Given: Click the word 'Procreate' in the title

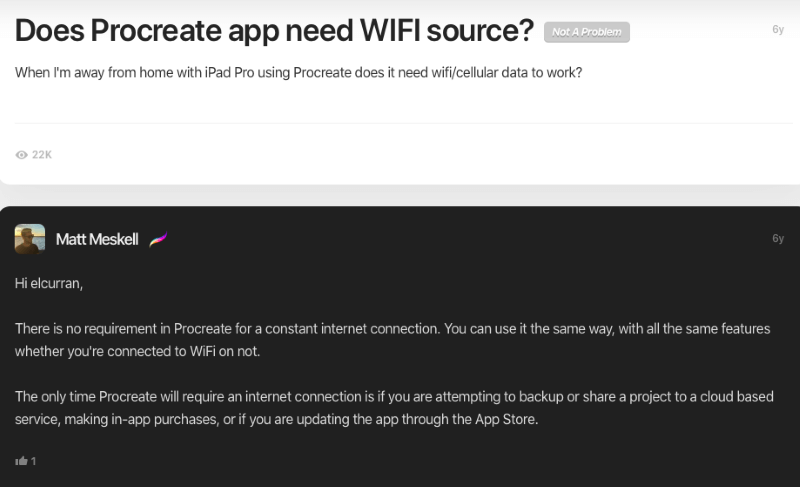Looking at the screenshot, I should (156, 31).
